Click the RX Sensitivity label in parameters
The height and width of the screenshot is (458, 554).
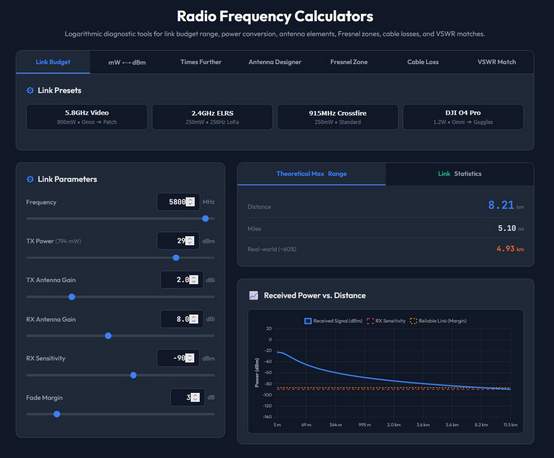(46, 358)
